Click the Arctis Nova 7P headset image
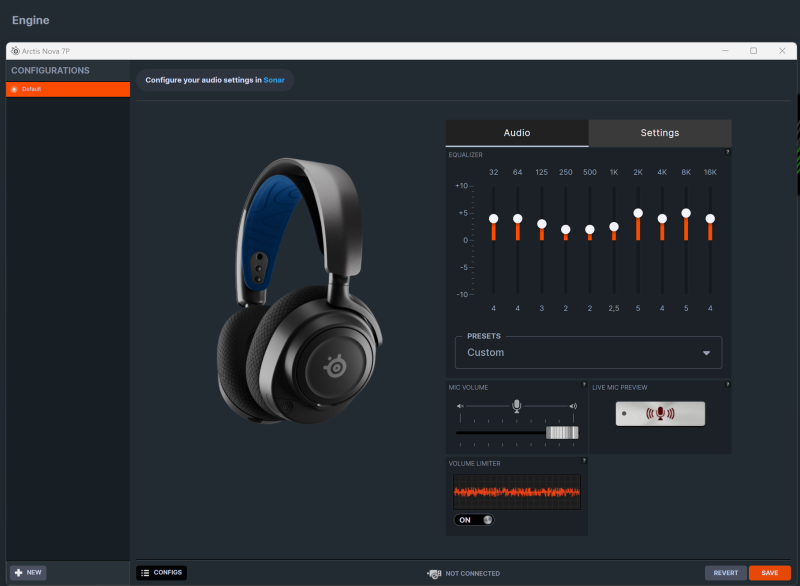 point(299,291)
